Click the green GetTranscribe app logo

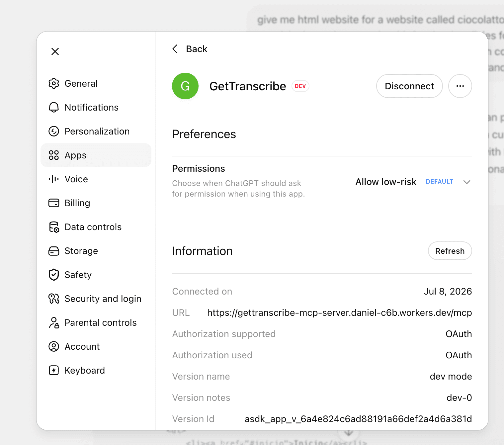coord(185,86)
